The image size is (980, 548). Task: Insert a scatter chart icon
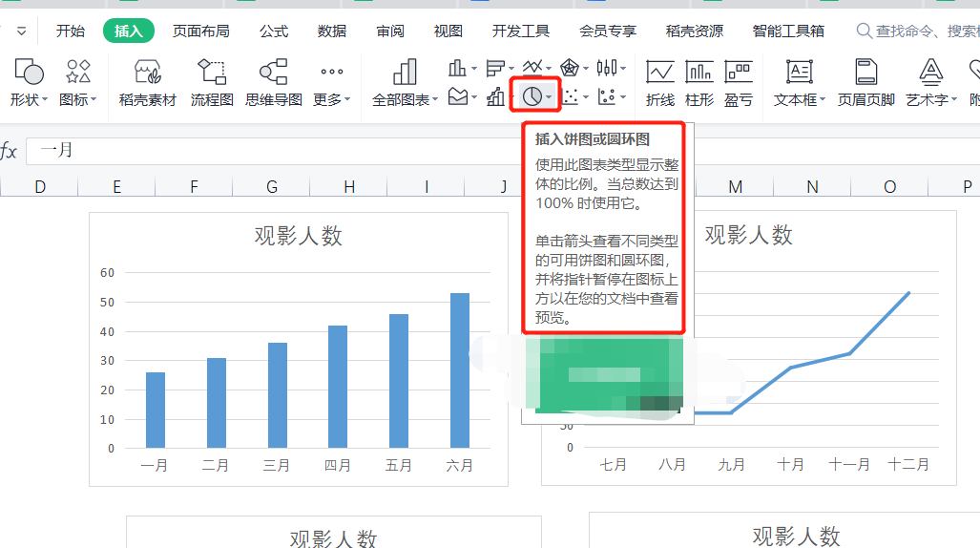point(570,96)
